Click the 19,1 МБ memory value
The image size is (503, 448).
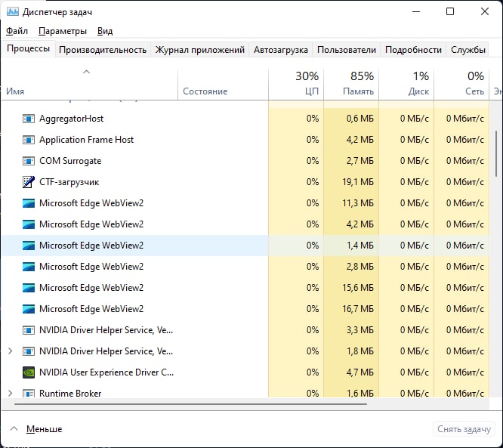358,182
